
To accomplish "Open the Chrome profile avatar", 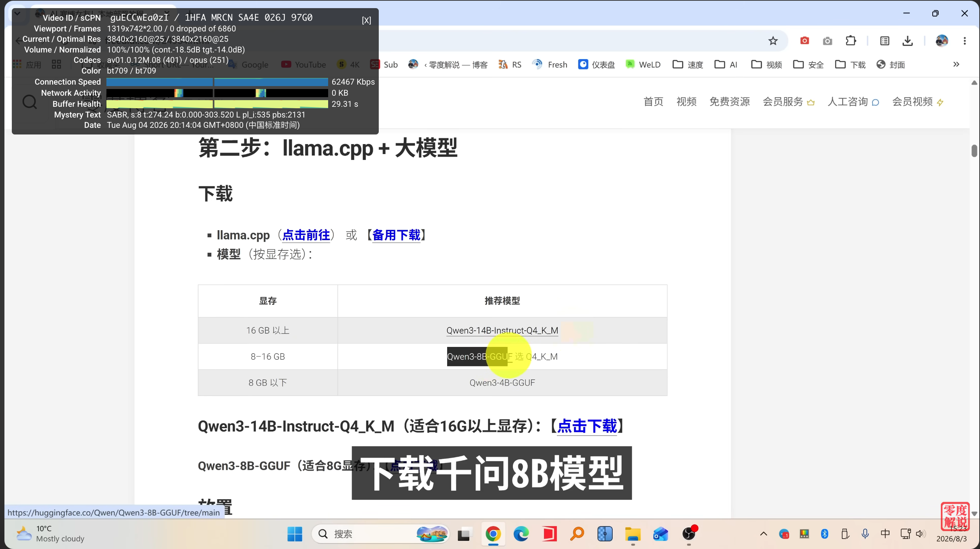I will point(942,41).
